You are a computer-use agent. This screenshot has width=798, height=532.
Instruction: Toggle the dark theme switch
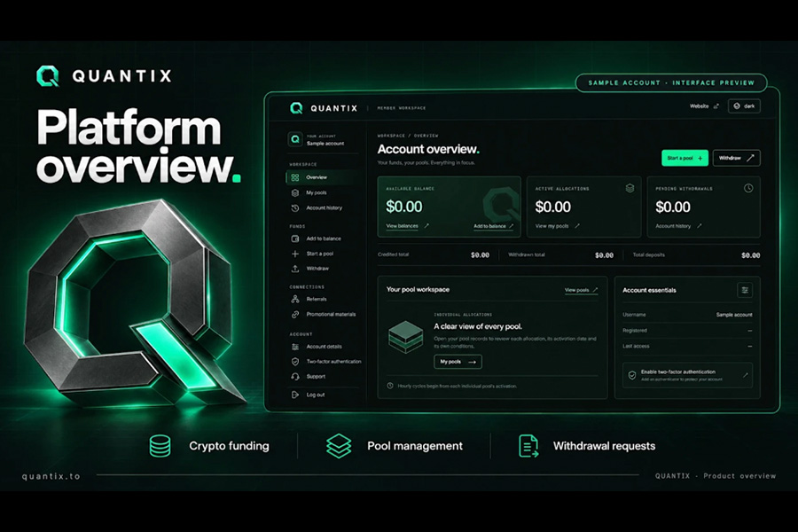744,106
